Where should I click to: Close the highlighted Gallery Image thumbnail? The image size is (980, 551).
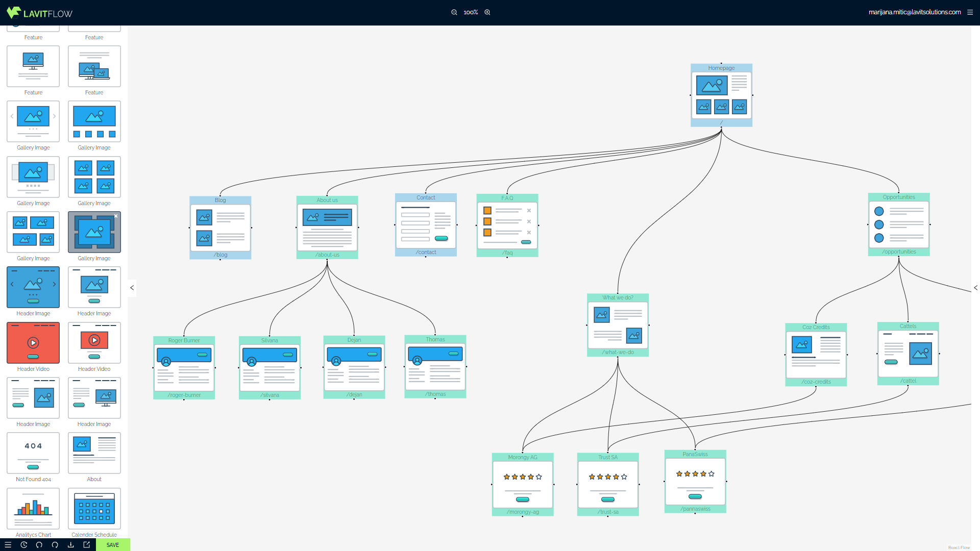(116, 216)
